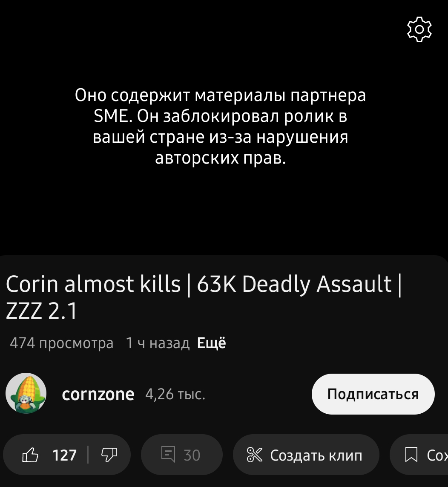Image resolution: width=448 pixels, height=487 pixels.
Task: Tap the bookmark save icon
Action: 411,455
